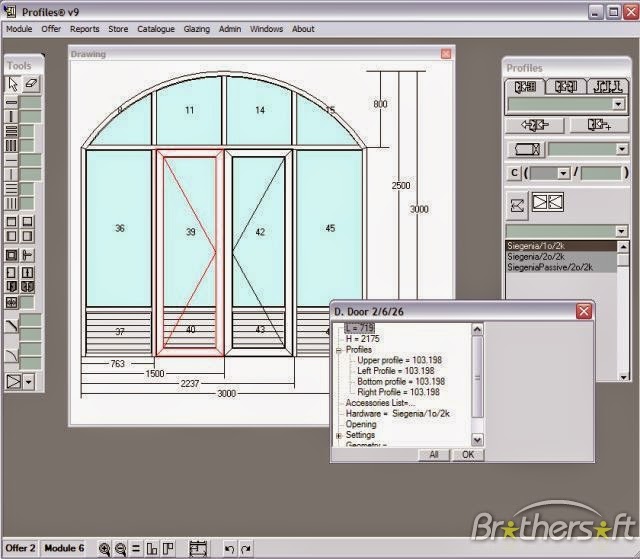Screen dimensions: 640x559
Task: Close the D. Door 2/6/26 dialog
Action: [x=584, y=312]
